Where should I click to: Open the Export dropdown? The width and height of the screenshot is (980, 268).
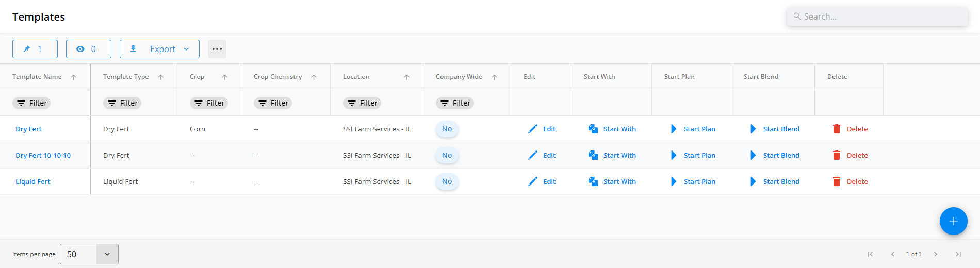point(159,49)
